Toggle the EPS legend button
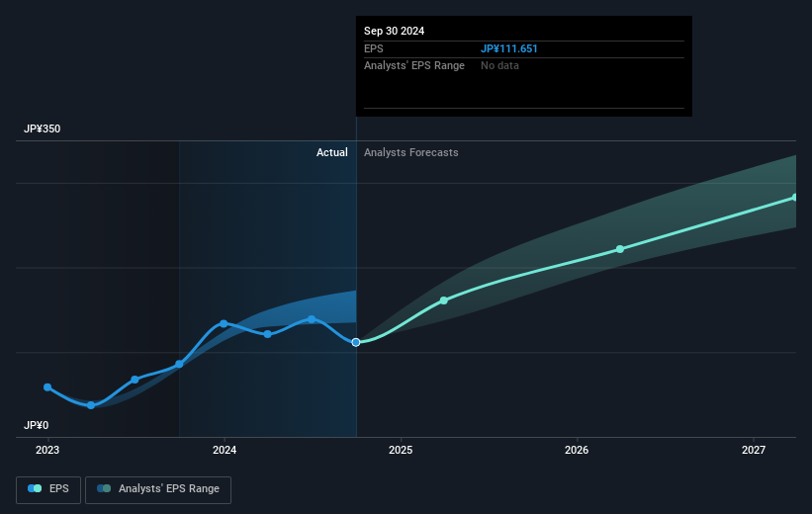This screenshot has height=514, width=812. pyautogui.click(x=48, y=489)
